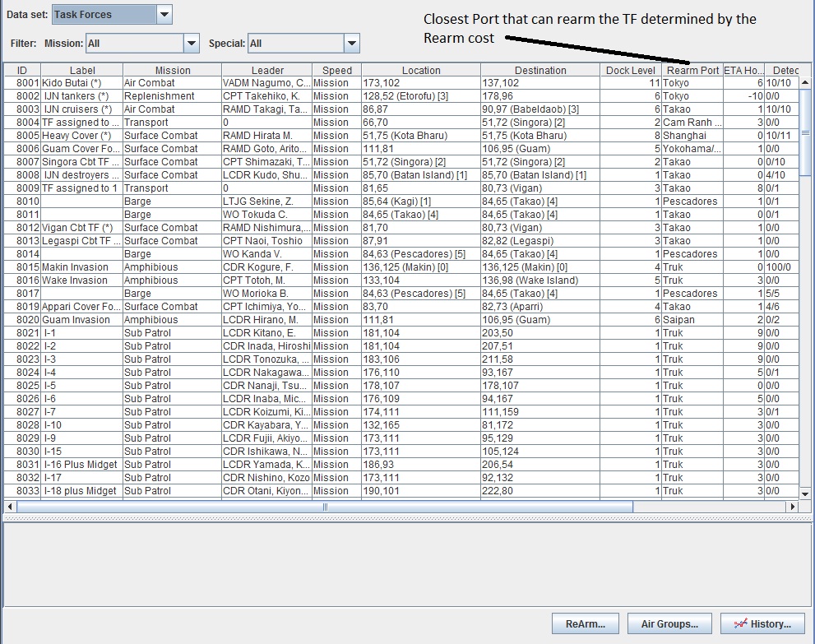Select task force ID 8004

pyautogui.click(x=22, y=123)
